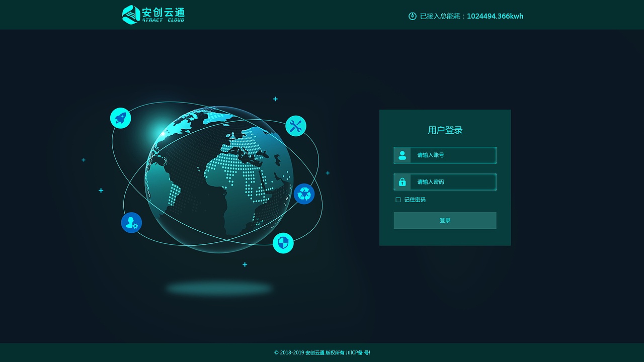Screen dimensions: 644x362
Task: Click the 登录 login button
Action: click(445, 220)
